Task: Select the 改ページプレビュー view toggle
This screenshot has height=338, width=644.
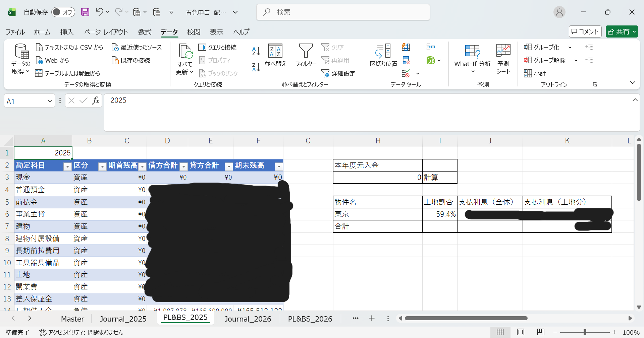Action: point(540,332)
